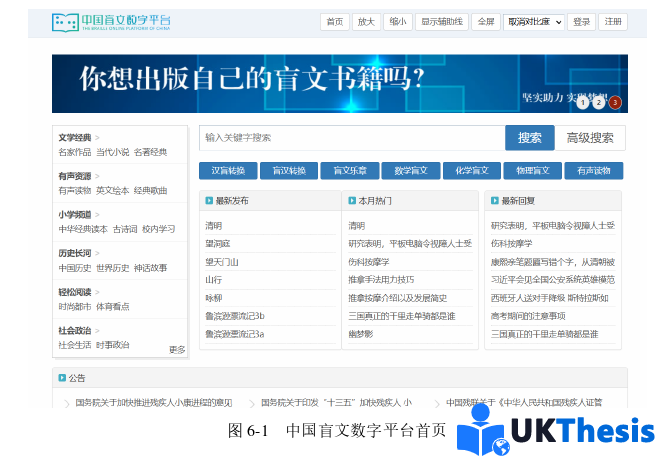Screen dimensions: 667x456
Task: Expand the 轻松阅读 category arrow
Action: point(97,292)
